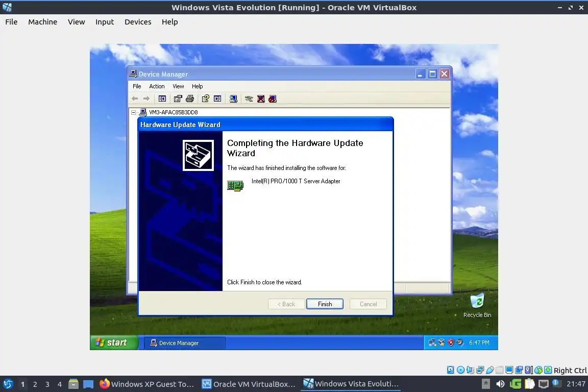Click the Uninstall device toolbar icon
The width and height of the screenshot is (588, 392).
[x=261, y=99]
